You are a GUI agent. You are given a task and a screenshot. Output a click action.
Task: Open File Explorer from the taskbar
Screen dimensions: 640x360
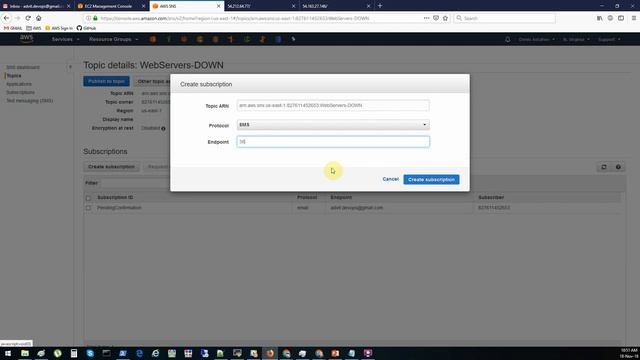(x=25, y=353)
